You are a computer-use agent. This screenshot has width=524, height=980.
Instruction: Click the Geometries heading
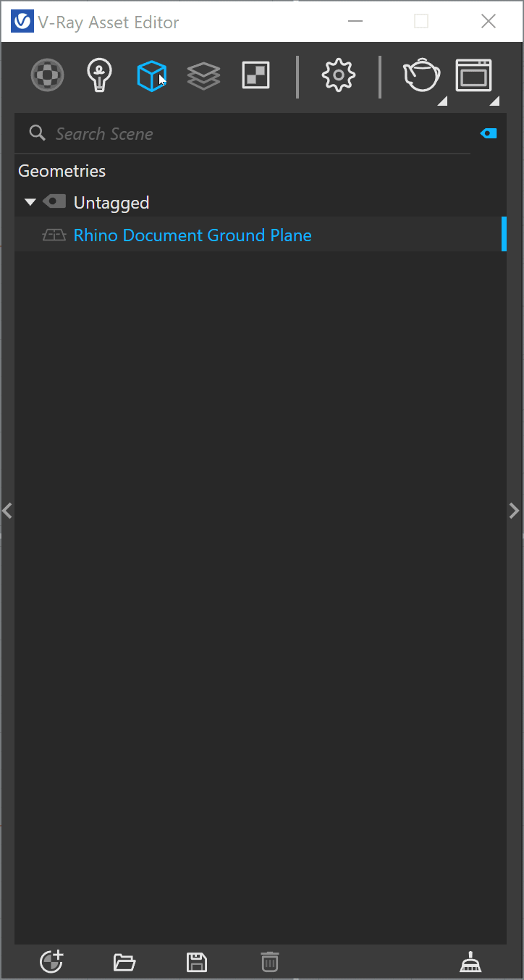click(x=62, y=171)
